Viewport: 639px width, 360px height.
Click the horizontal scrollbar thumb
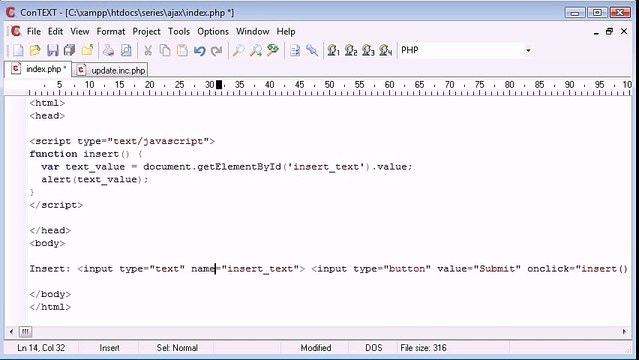[x=25, y=332]
